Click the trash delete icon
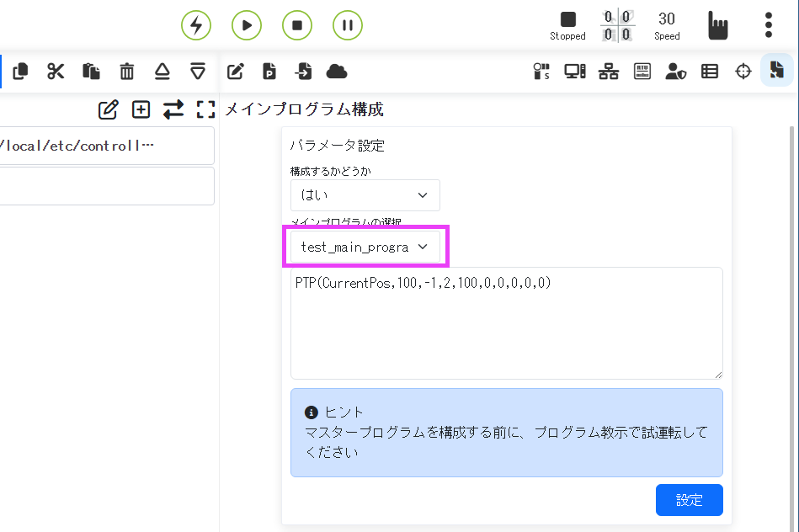 click(127, 72)
